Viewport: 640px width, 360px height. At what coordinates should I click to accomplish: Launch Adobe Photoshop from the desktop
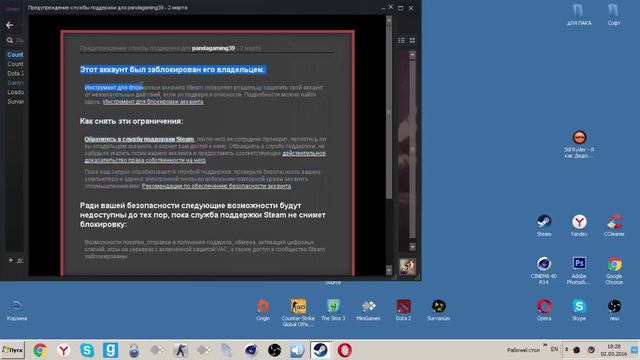pos(579,270)
